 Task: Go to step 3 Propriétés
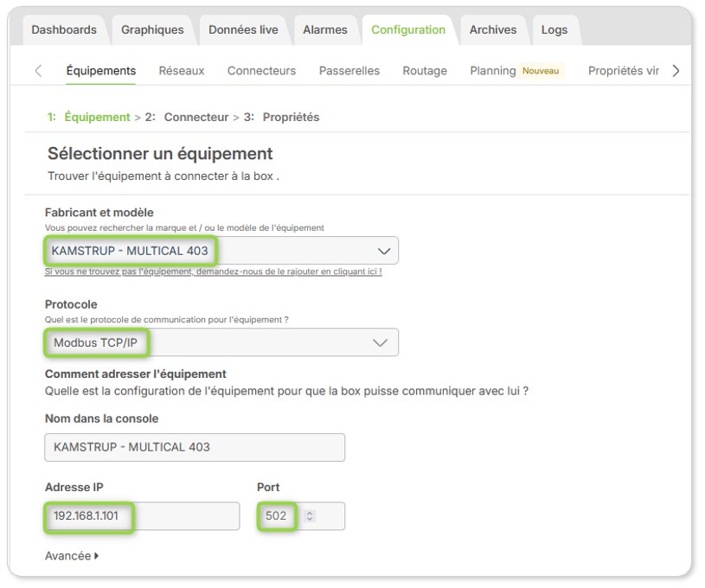(x=281, y=117)
